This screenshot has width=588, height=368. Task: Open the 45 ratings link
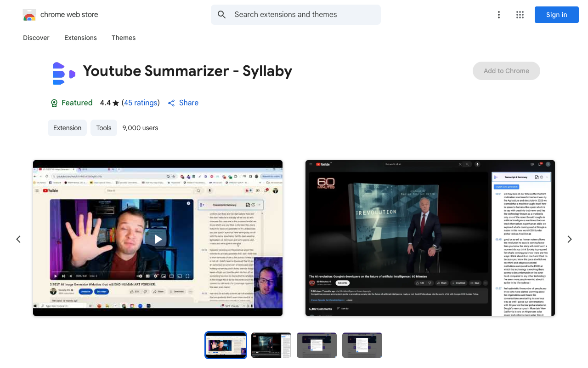(x=141, y=103)
